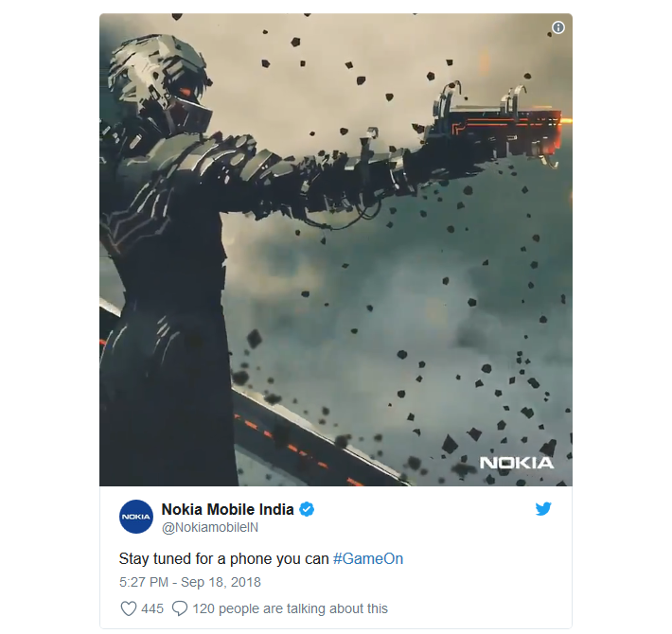Click the NOKIA watermark in the video
This screenshot has height=634, width=672.
pyautogui.click(x=517, y=463)
